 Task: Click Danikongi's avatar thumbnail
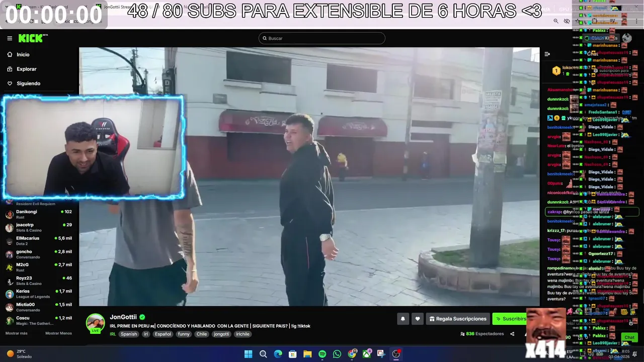tap(10, 215)
